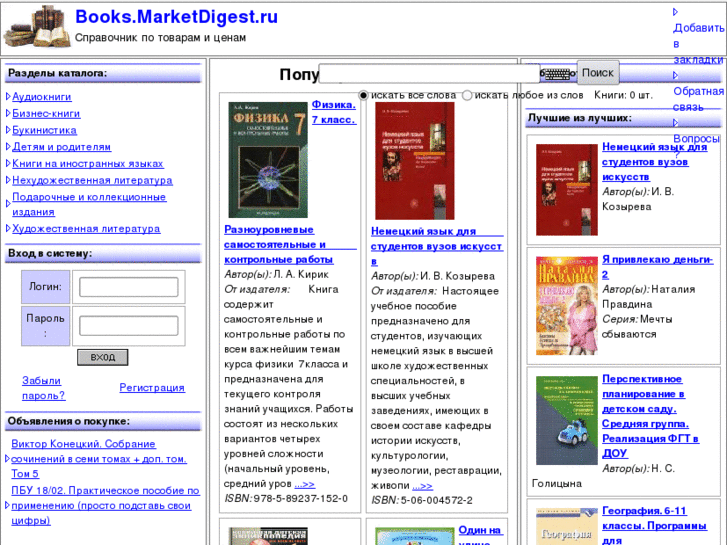Image resolution: width=727 pixels, height=545 pixels.
Task: Click arrow bullet before Бизнес-книги
Action: [x=8, y=113]
